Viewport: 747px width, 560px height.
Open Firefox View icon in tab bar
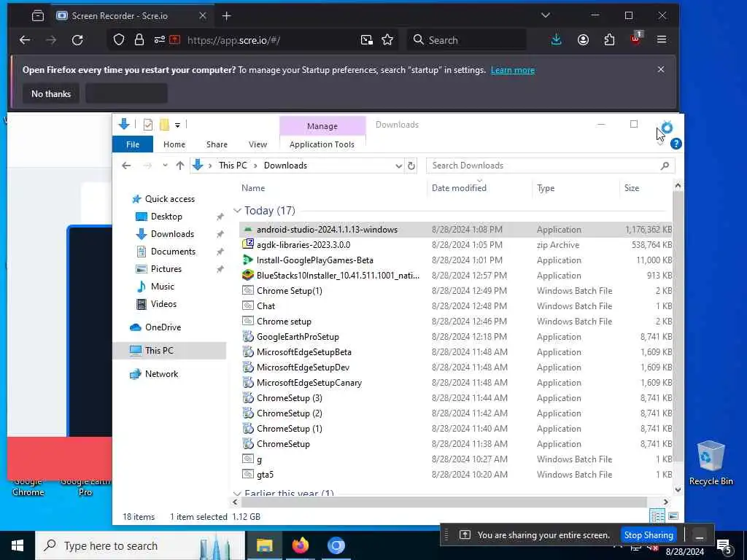pos(38,16)
